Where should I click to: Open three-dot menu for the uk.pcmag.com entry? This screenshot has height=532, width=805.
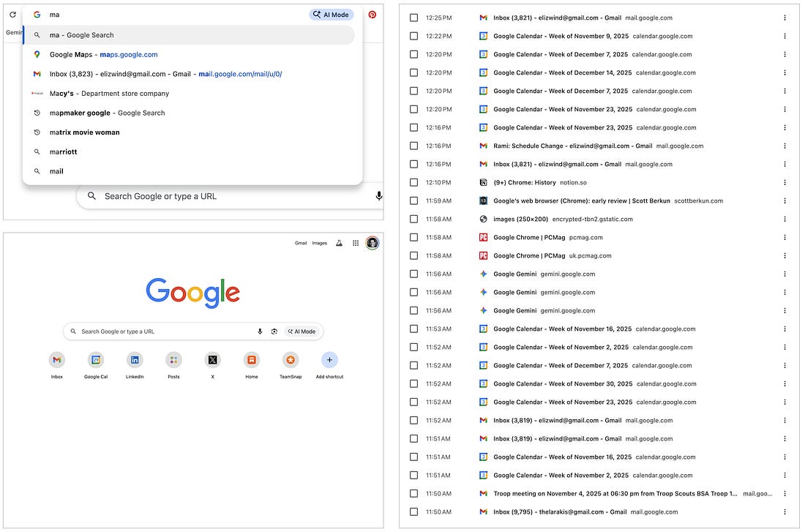click(x=785, y=255)
